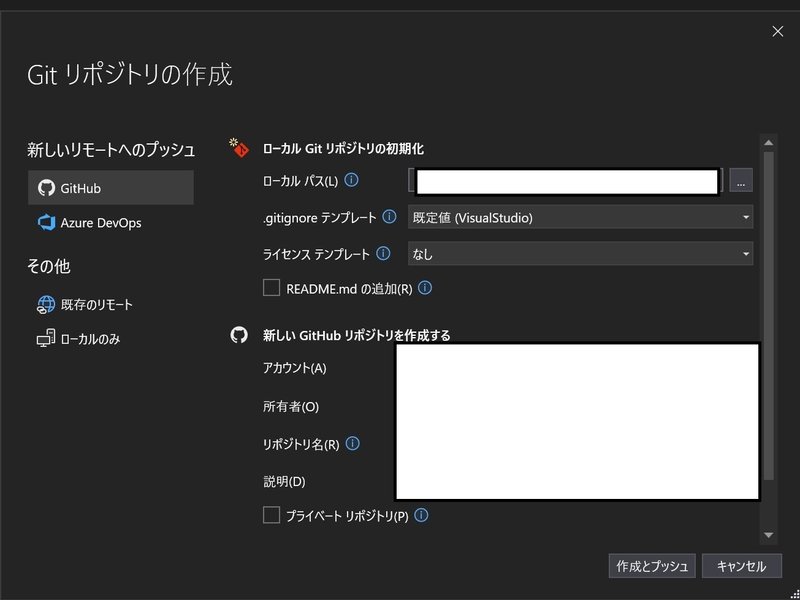Image resolution: width=800 pixels, height=600 pixels.
Task: Show info for ライセンス テンプレート
Action: pyautogui.click(x=383, y=254)
